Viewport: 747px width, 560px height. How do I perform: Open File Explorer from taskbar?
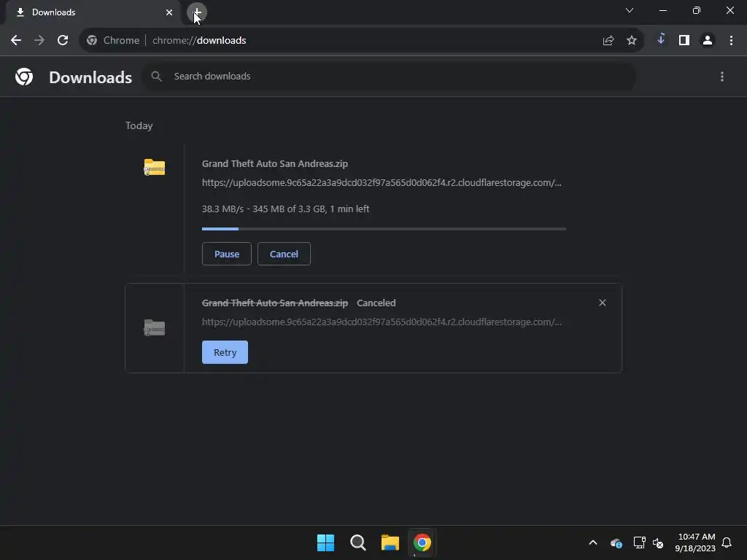point(390,542)
